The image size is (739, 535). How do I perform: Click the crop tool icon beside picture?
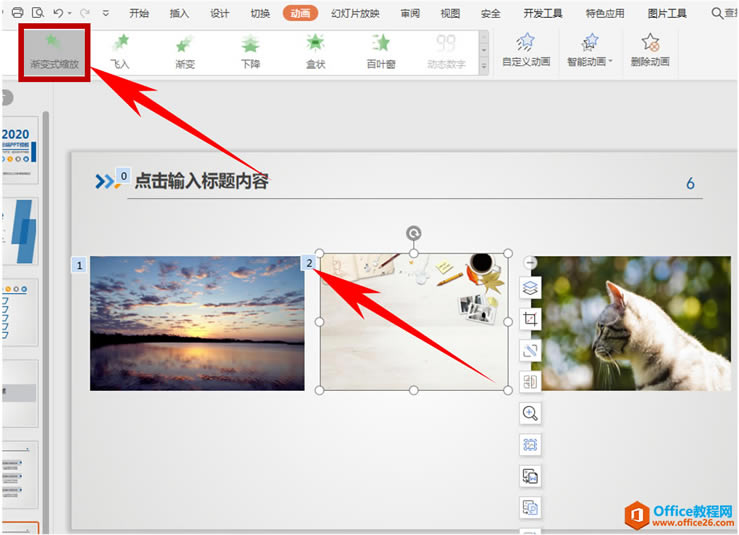tap(530, 319)
